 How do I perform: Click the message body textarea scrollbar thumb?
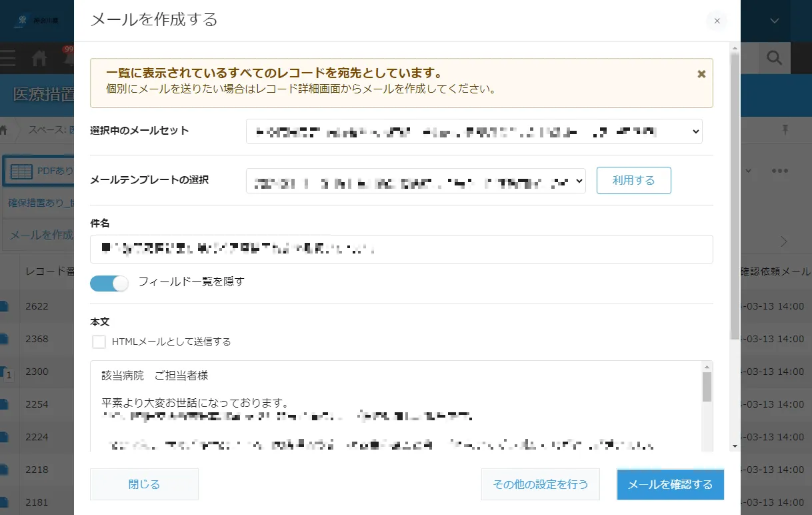707,387
